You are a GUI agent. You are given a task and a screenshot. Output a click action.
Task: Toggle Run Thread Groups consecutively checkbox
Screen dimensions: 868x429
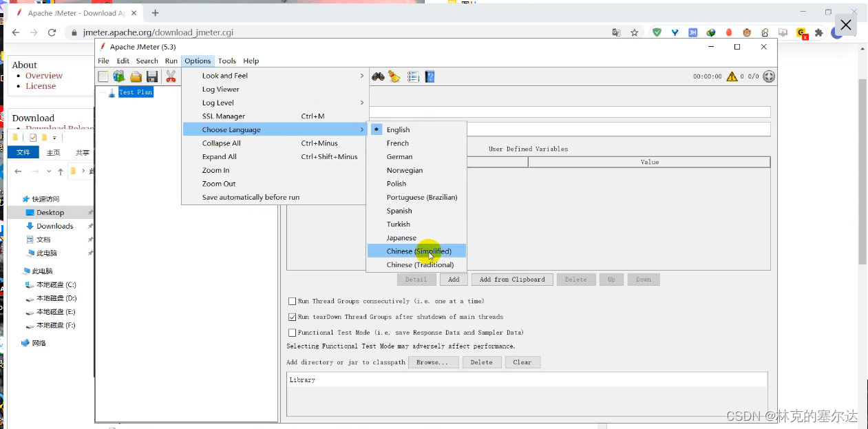tap(292, 301)
